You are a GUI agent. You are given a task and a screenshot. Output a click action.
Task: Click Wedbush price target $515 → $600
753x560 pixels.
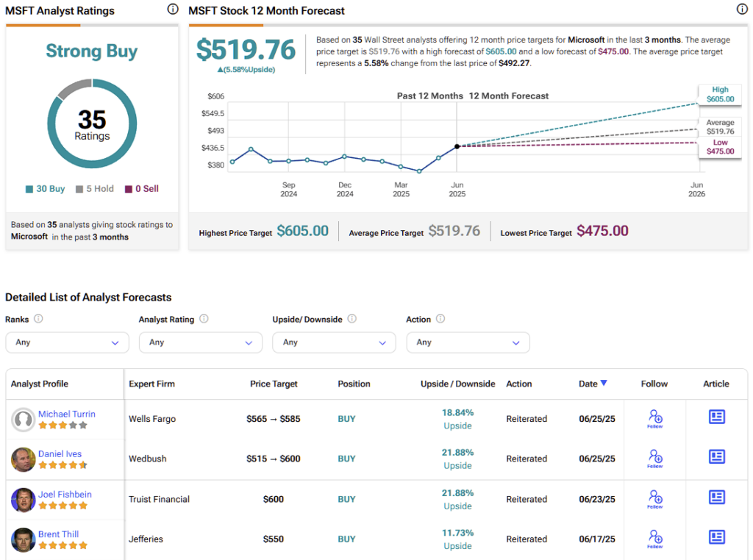point(274,459)
